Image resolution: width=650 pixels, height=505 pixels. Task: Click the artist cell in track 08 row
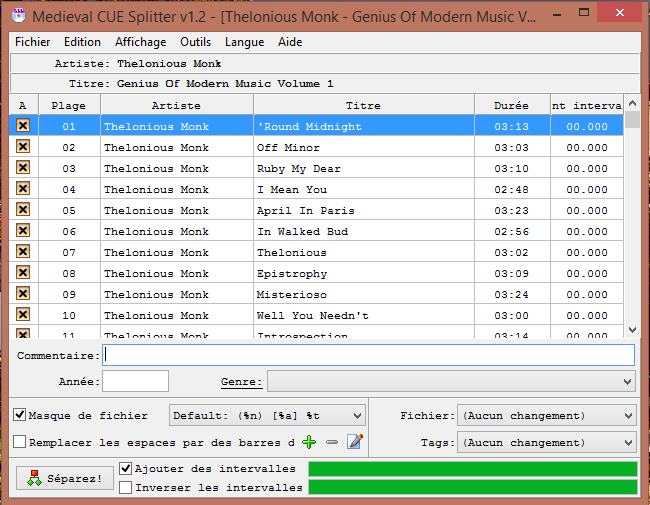177,272
